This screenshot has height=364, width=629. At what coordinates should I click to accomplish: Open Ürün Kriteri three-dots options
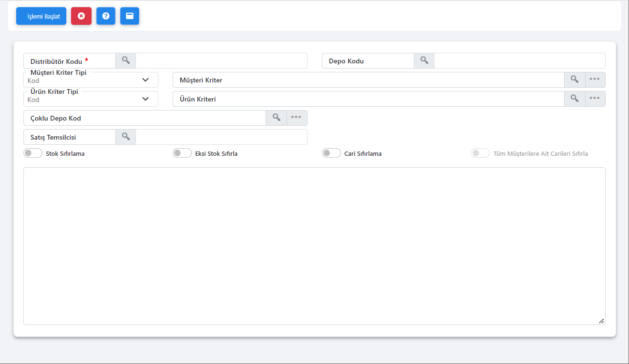(x=595, y=99)
